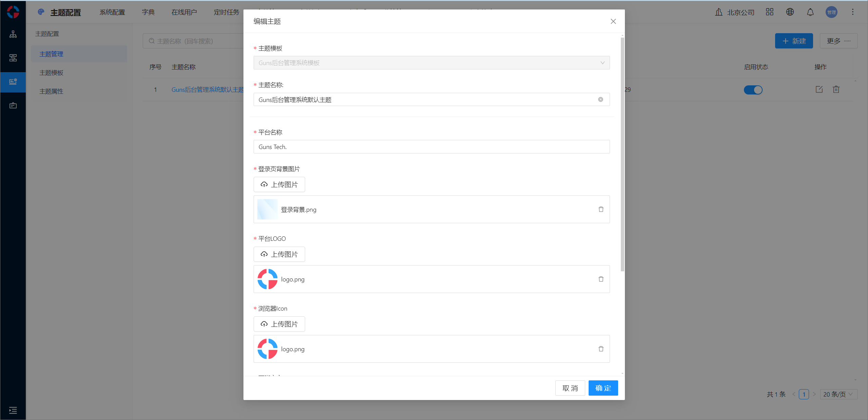Screen dimensions: 868x420
Task: Open the 系统配置 top menu
Action: click(112, 12)
